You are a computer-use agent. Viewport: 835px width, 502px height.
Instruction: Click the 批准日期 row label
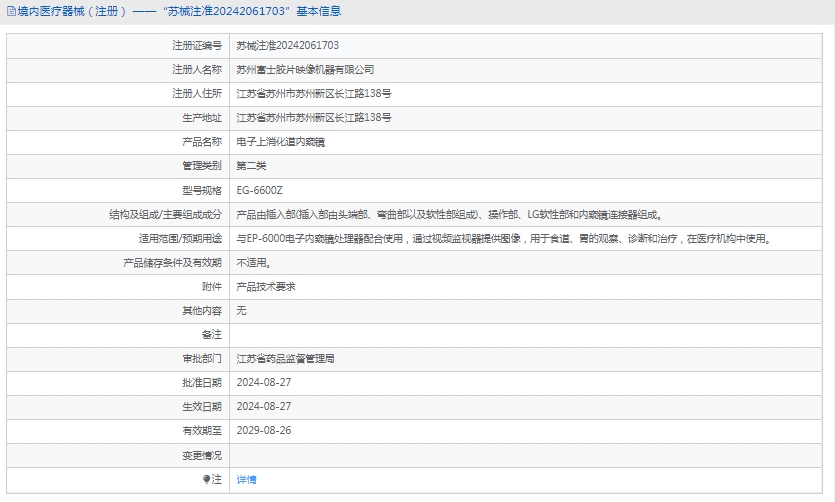tap(202, 382)
